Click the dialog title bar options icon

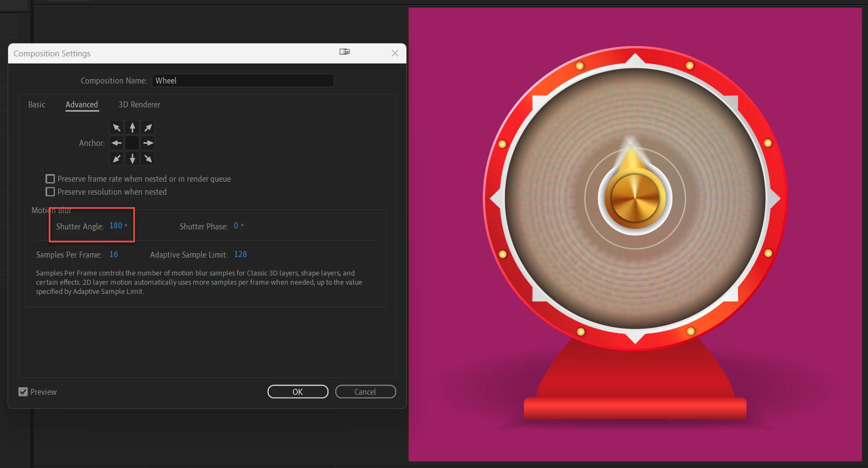pyautogui.click(x=345, y=52)
